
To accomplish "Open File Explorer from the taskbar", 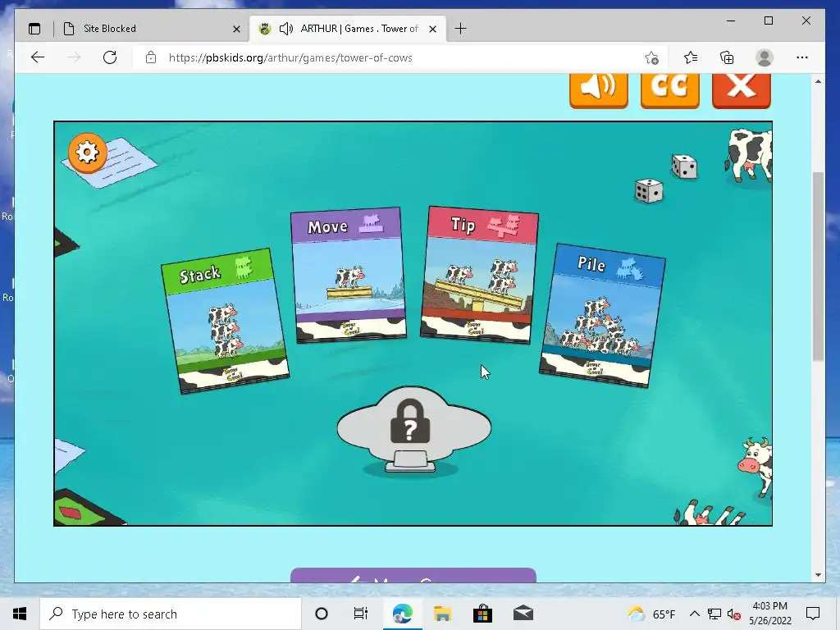I will (442, 614).
